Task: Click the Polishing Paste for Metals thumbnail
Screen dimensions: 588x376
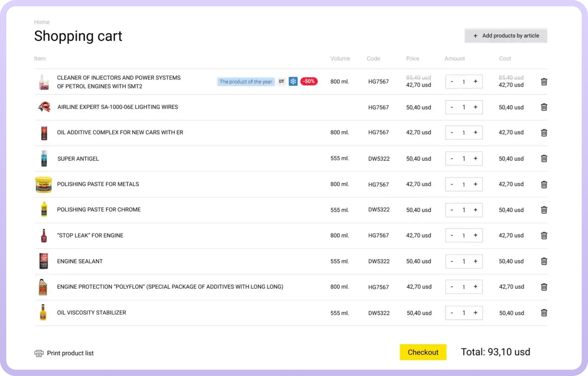Action: click(44, 184)
